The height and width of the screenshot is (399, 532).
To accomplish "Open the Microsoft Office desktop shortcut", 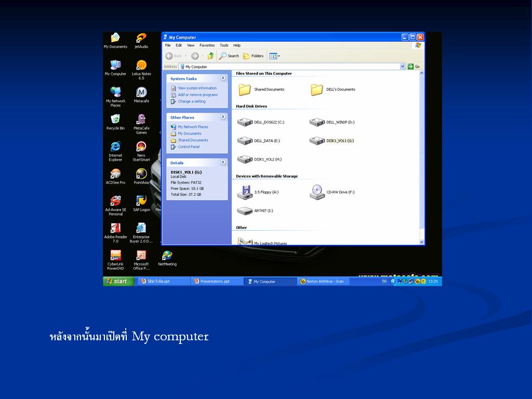I will [141, 260].
